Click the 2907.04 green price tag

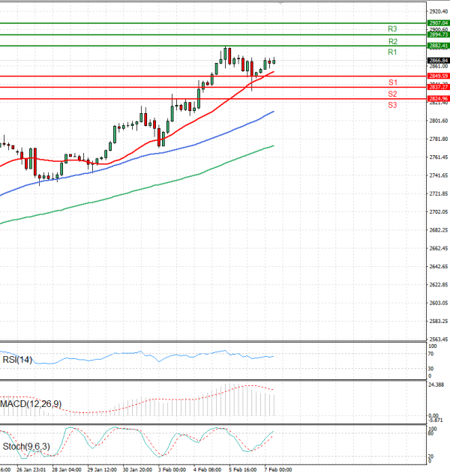[x=438, y=23]
